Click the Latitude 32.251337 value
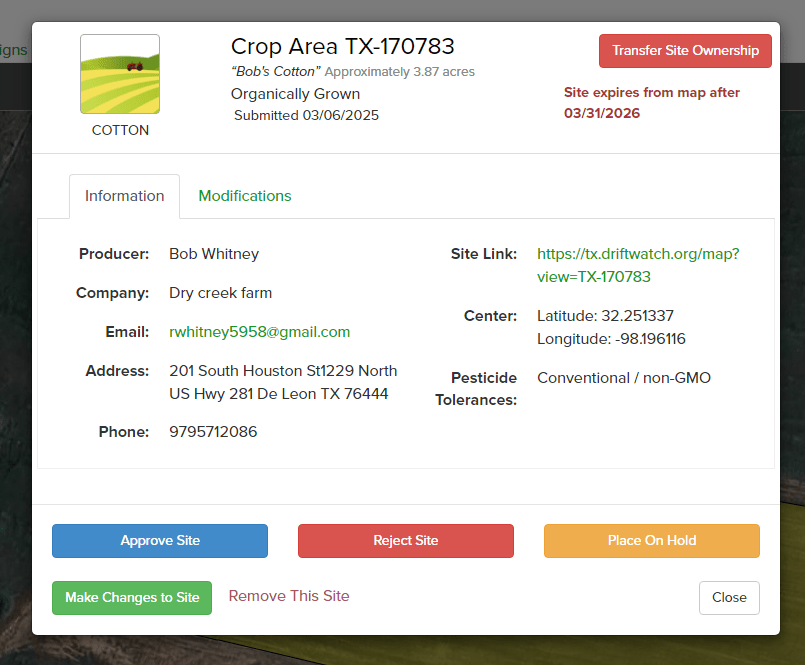 (605, 316)
